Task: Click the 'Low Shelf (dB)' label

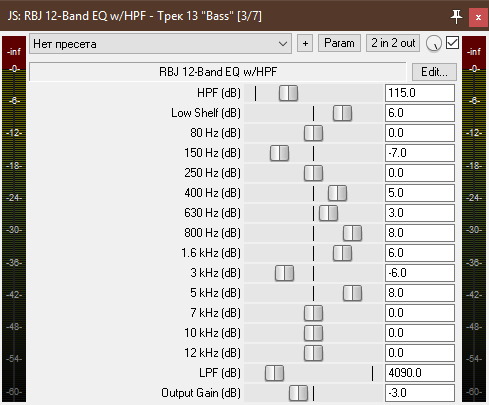Action: click(x=206, y=113)
